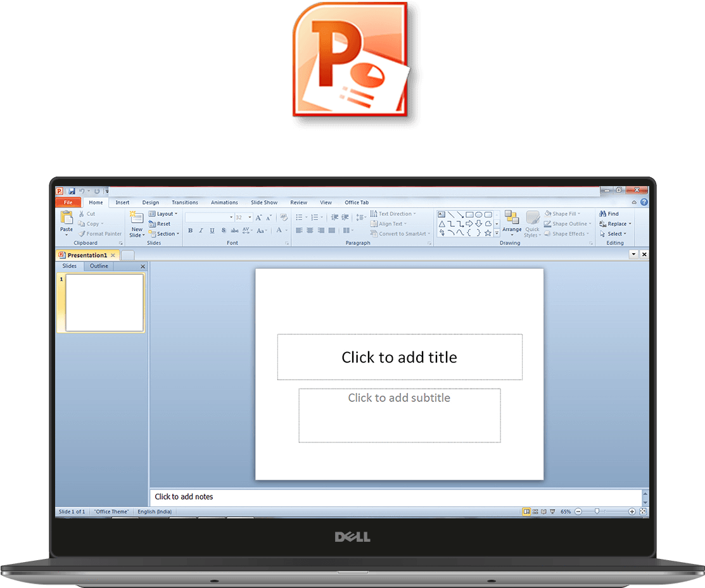
Task: Pick the rectangle shape in shapes gallery
Action: [x=469, y=215]
